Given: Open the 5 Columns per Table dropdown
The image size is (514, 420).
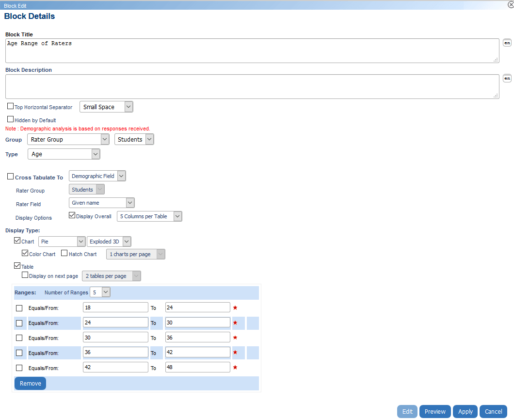Looking at the screenshot, I should pyautogui.click(x=149, y=216).
